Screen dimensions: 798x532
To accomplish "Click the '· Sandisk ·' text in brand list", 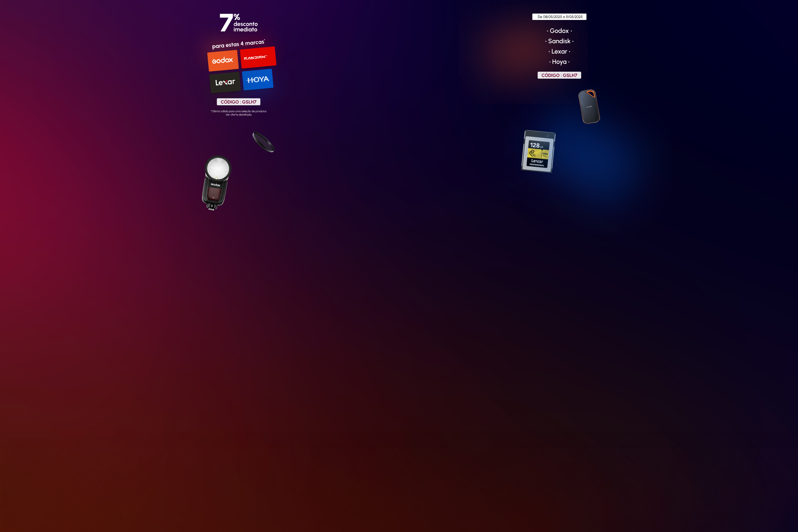I will point(559,41).
